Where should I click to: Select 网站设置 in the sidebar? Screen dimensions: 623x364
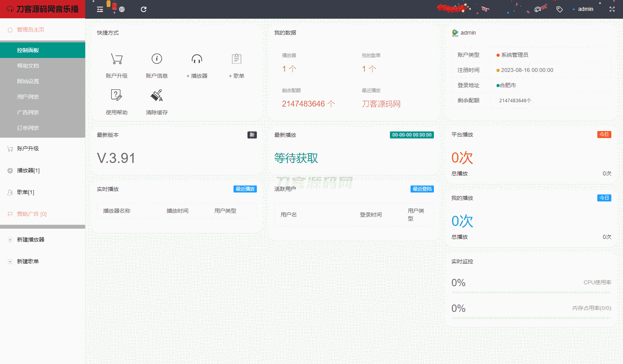[28, 81]
